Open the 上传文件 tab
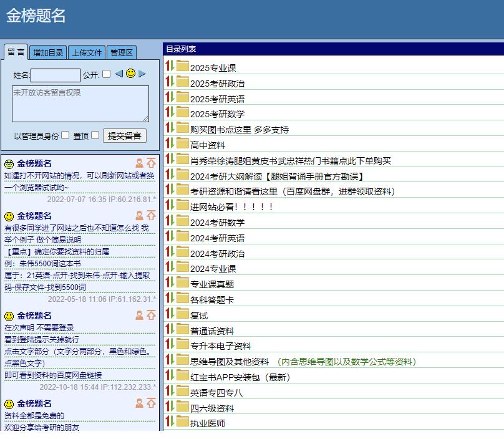Image resolution: width=504 pixels, height=439 pixels. [87, 52]
